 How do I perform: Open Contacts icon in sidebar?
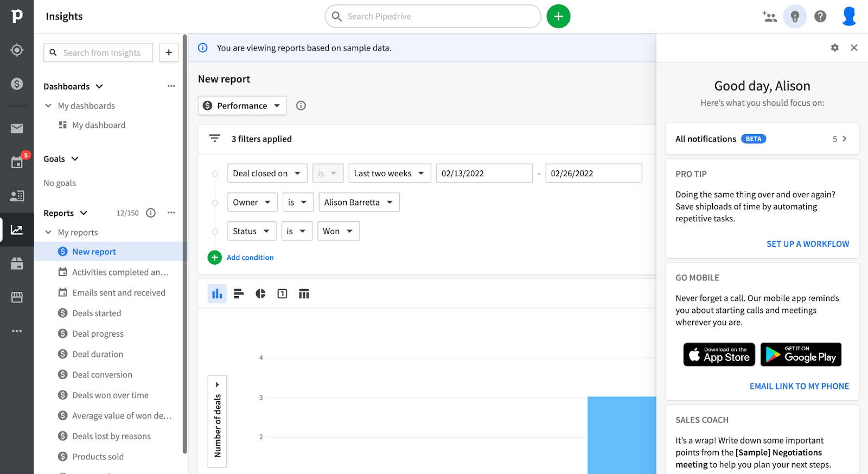(x=17, y=196)
